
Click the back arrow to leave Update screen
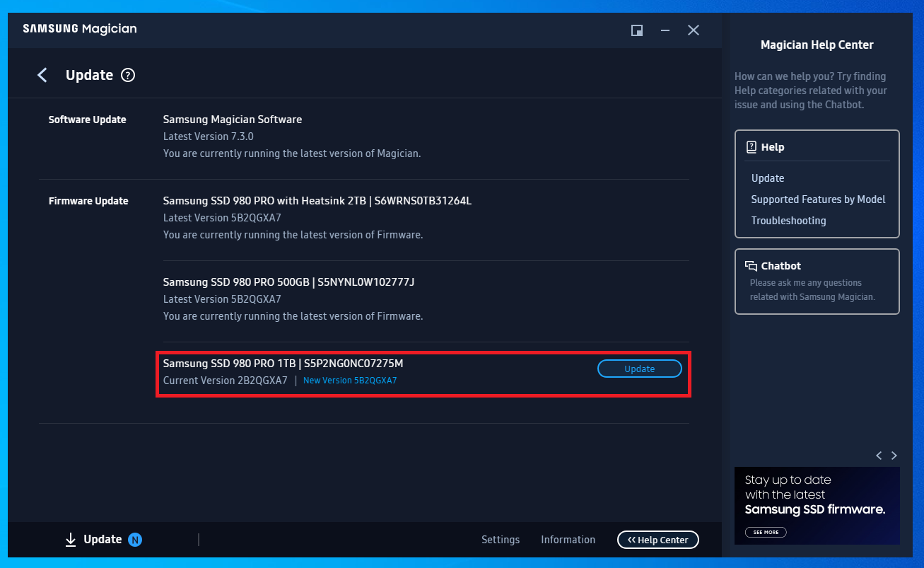tap(42, 75)
